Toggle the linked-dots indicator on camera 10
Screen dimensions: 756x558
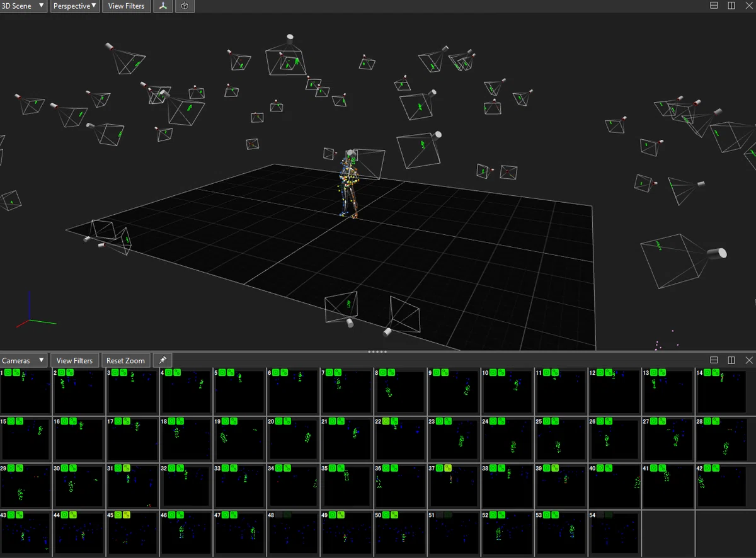click(x=501, y=373)
